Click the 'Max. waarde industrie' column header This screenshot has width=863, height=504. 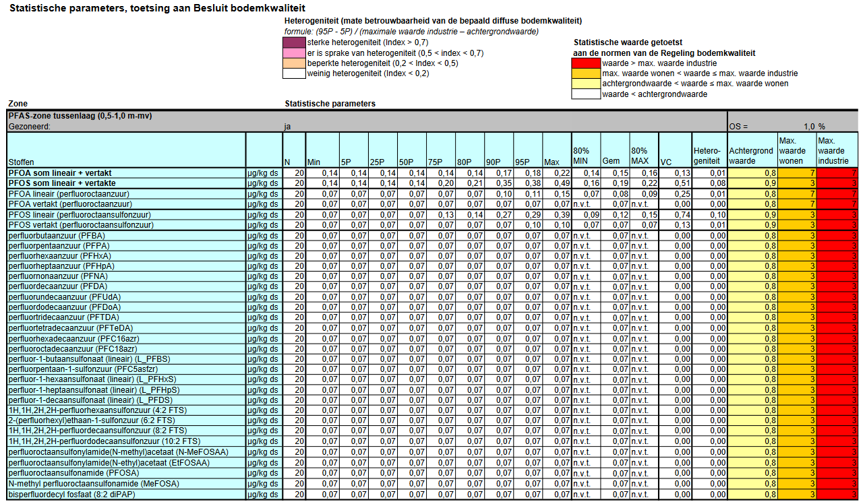click(836, 150)
